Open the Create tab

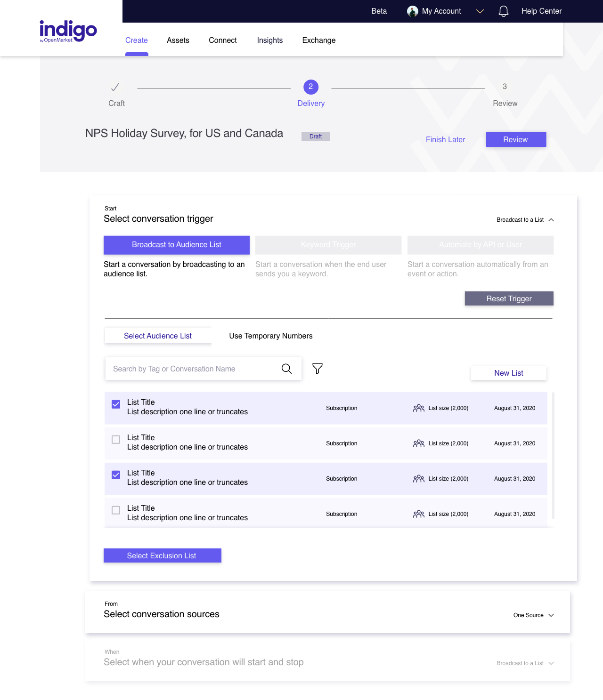(x=137, y=40)
